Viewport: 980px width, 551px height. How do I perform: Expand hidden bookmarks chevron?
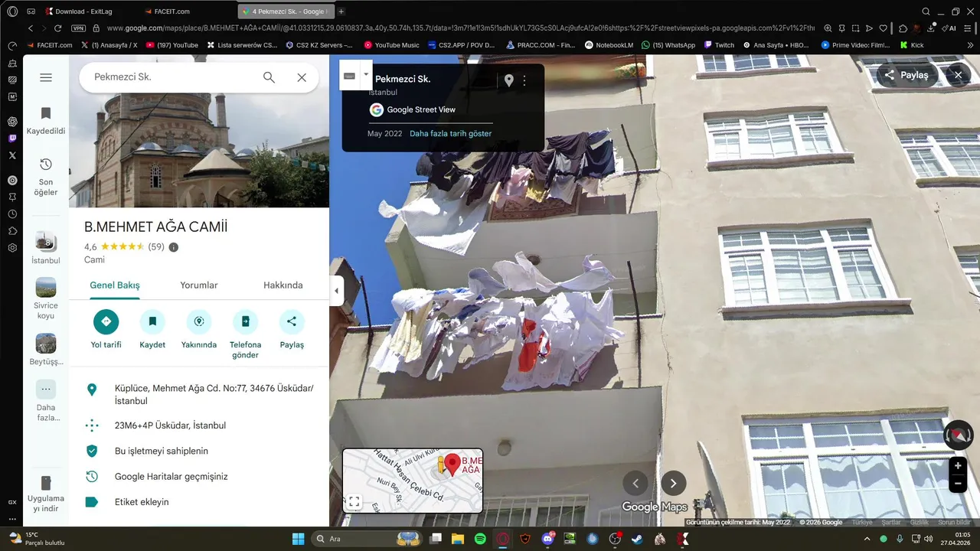(972, 45)
